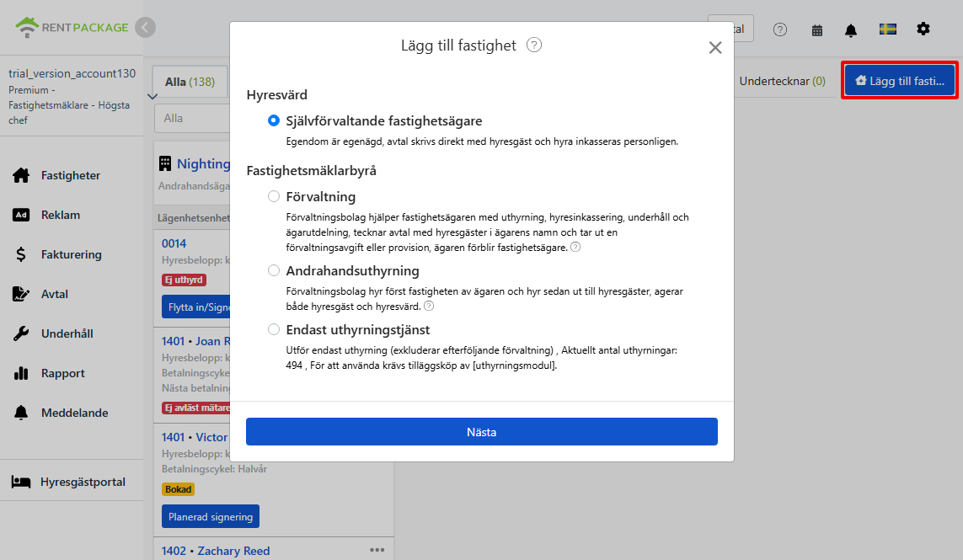Screen dimensions: 963x560
Task: Click the building icon beside Nighting
Action: pyautogui.click(x=165, y=163)
